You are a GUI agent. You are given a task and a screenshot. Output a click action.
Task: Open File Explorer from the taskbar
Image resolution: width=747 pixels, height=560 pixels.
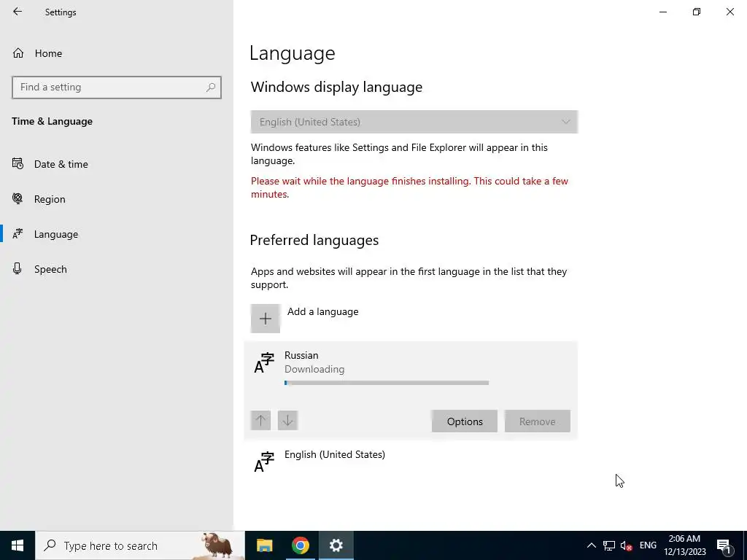click(x=264, y=545)
